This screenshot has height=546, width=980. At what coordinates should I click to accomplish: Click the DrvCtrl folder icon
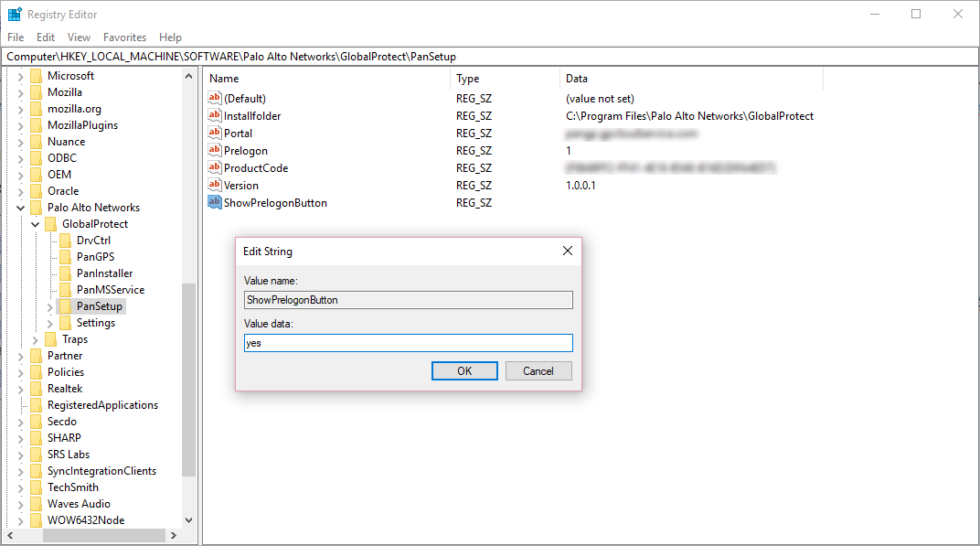coord(66,241)
